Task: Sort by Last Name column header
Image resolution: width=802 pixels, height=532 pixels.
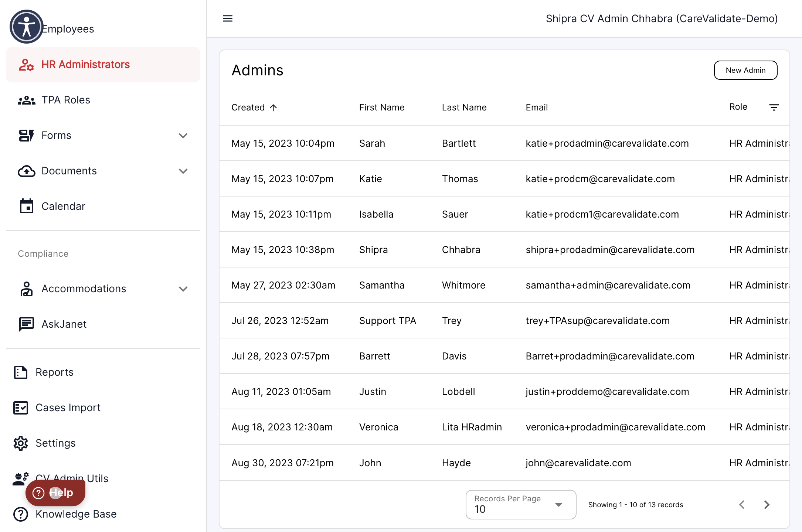Action: coord(464,108)
